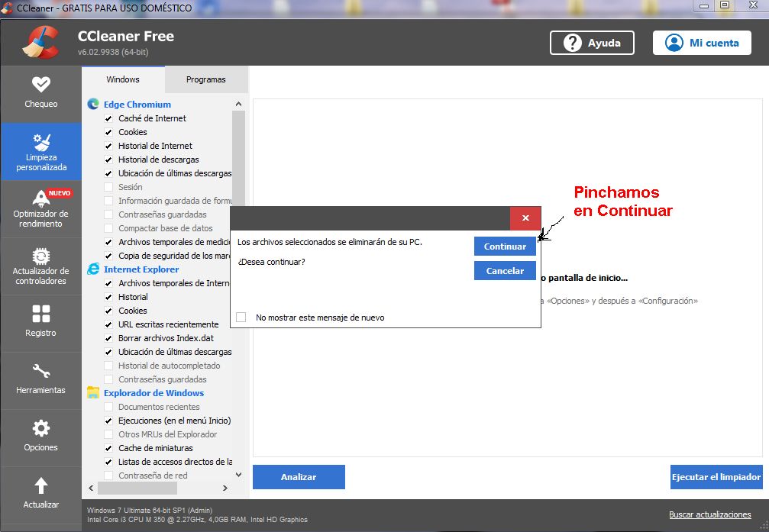The image size is (769, 532).
Task: Check 'No mostrar este mensaje de nuevo'
Action: click(241, 318)
